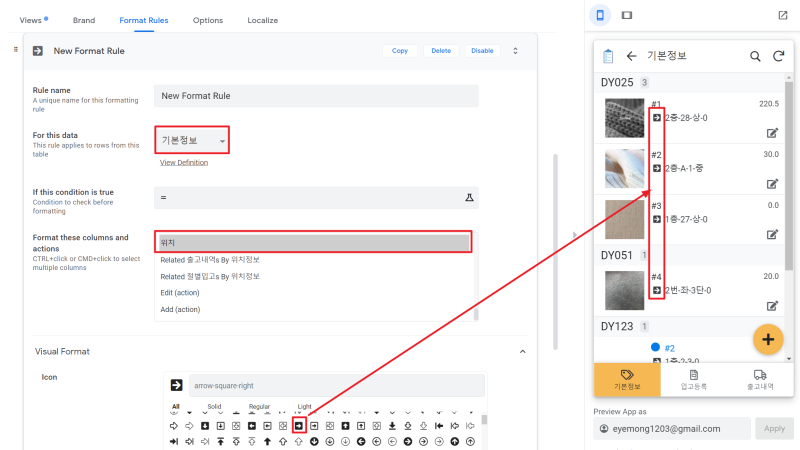Select the solid arrow-to-left icon

[439, 426]
